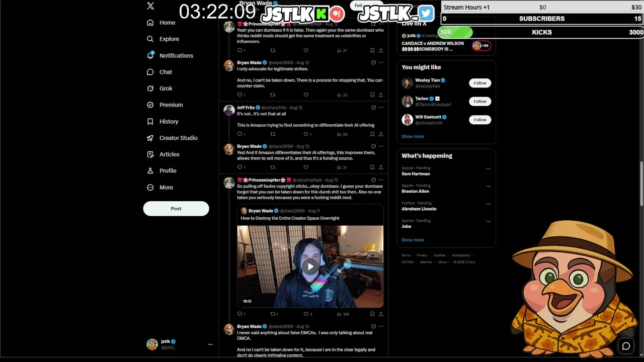Click the page's vertical scrollbar
The height and width of the screenshot is (362, 644).
click(641, 184)
